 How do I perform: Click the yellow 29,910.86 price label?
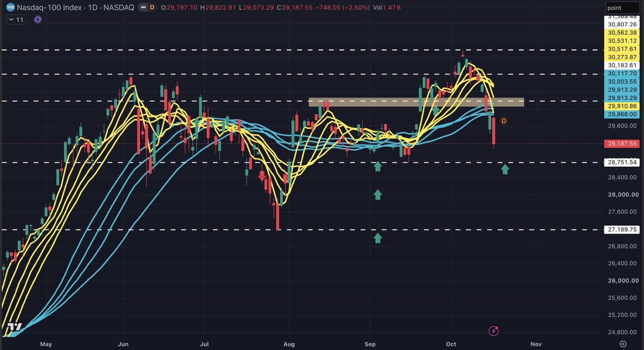click(x=622, y=106)
